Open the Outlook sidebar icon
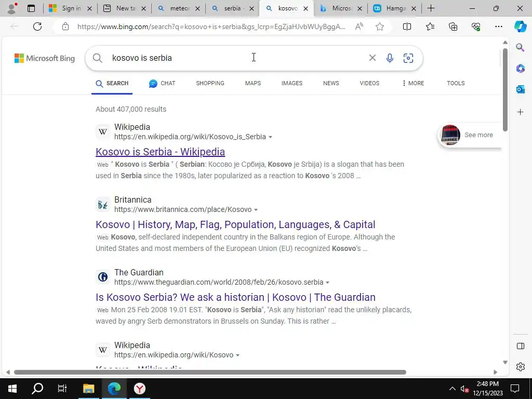 point(520,89)
